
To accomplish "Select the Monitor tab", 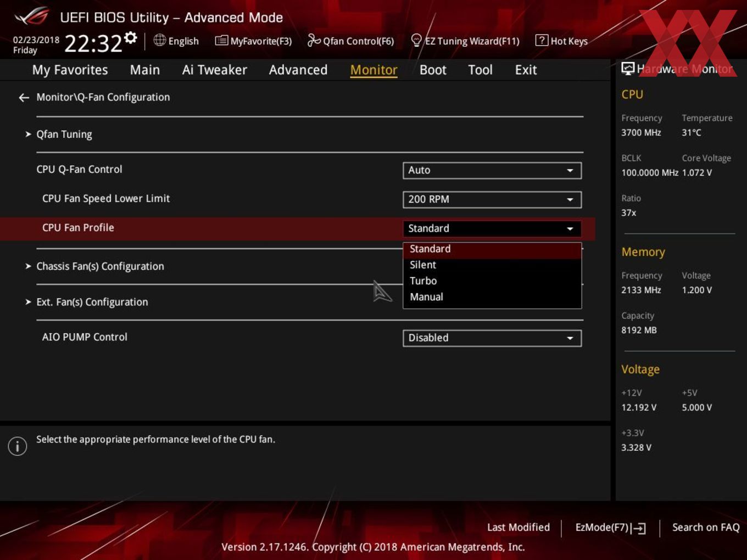I will (374, 70).
